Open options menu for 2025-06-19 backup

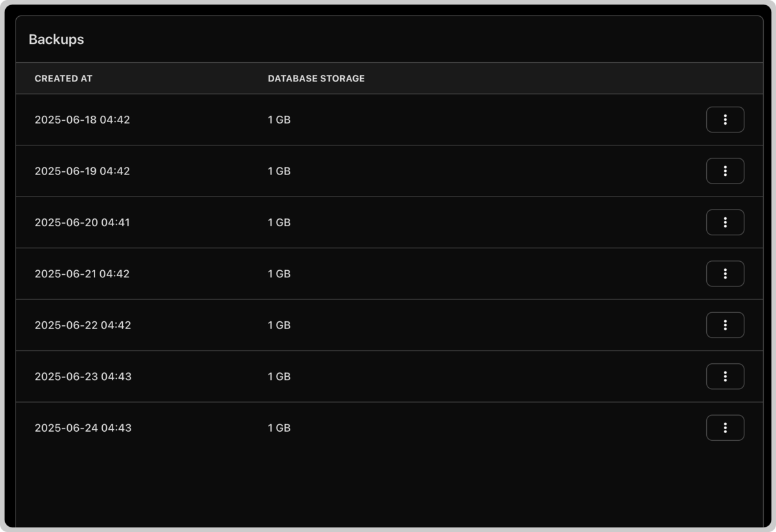pos(725,171)
